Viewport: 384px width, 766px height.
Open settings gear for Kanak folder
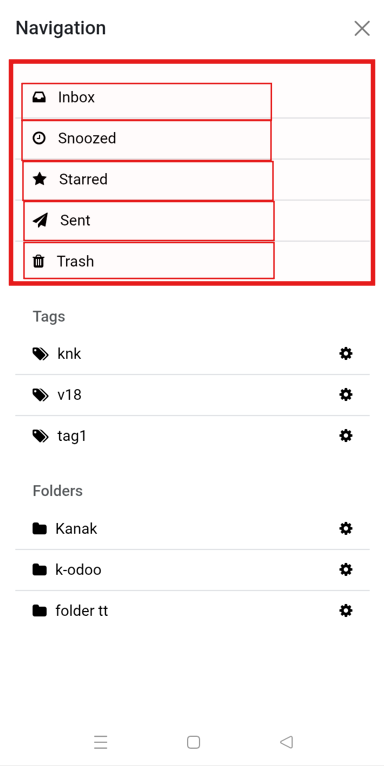pyautogui.click(x=346, y=529)
